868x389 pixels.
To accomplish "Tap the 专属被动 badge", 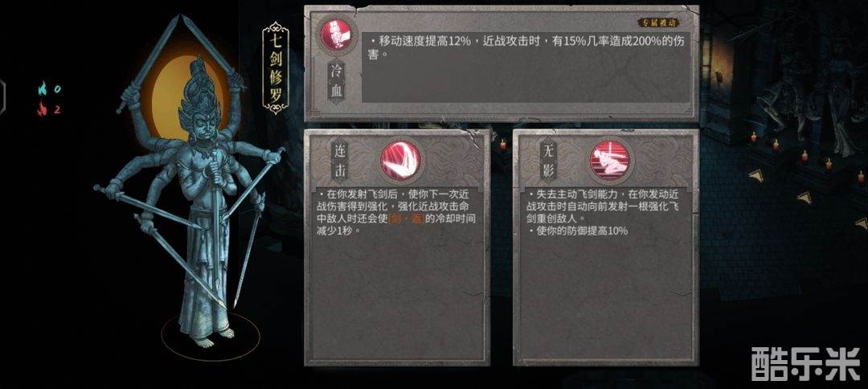I will click(659, 23).
